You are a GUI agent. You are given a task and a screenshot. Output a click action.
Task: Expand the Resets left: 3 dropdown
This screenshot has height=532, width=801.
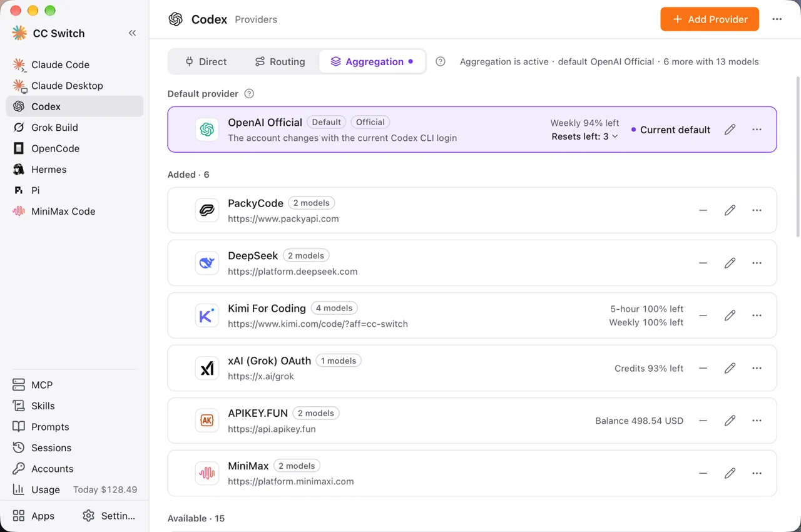click(584, 136)
